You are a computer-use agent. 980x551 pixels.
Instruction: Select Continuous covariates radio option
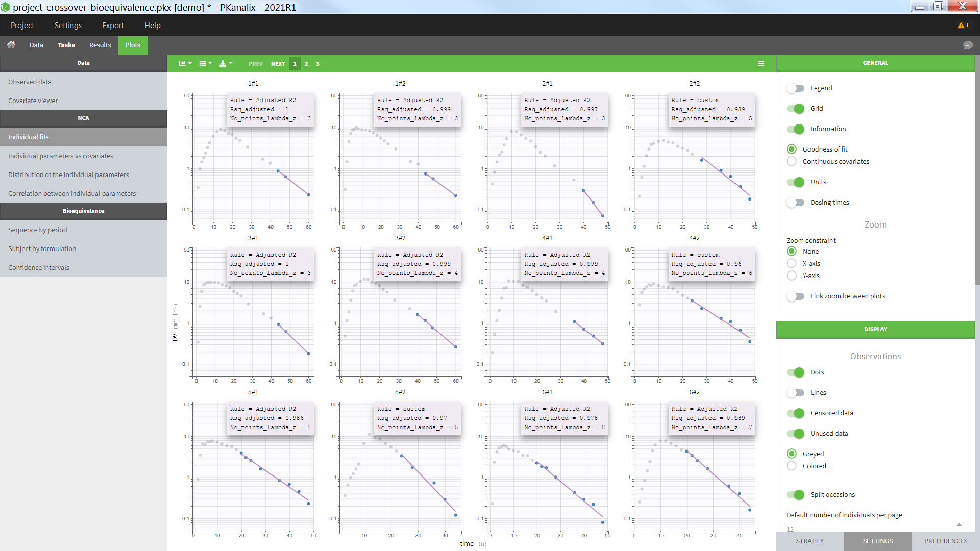point(792,162)
